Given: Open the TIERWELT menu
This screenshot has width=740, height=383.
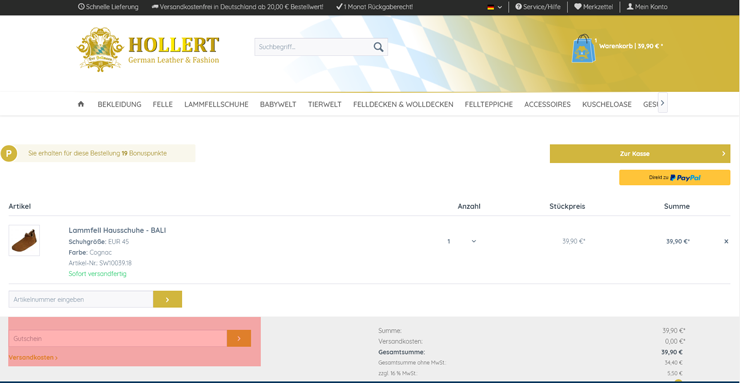Looking at the screenshot, I should tap(325, 104).
